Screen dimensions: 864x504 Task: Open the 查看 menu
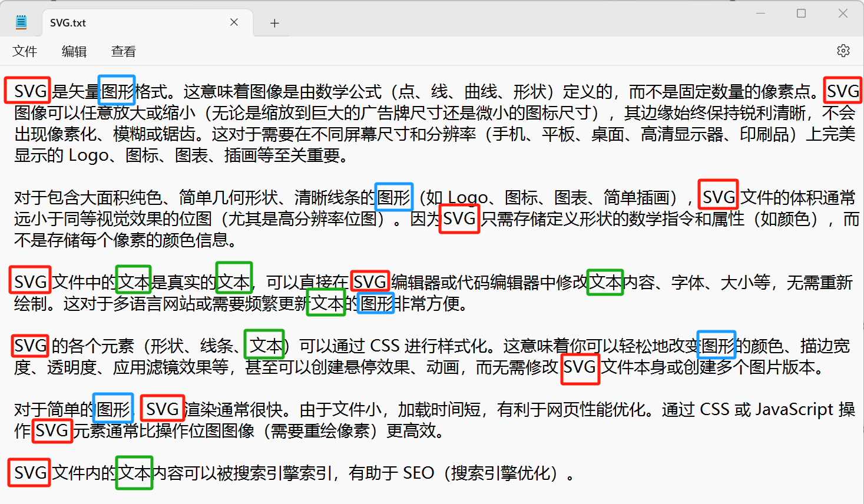(x=123, y=51)
